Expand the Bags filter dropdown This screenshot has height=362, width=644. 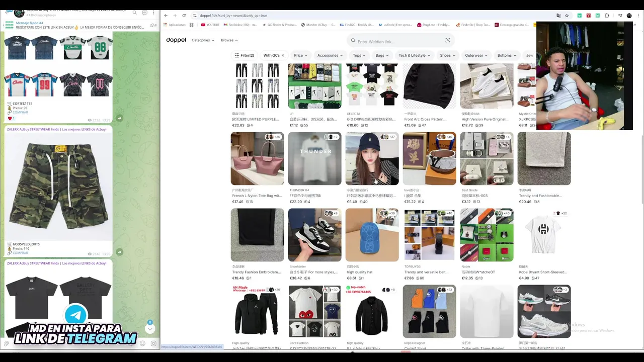382,55
